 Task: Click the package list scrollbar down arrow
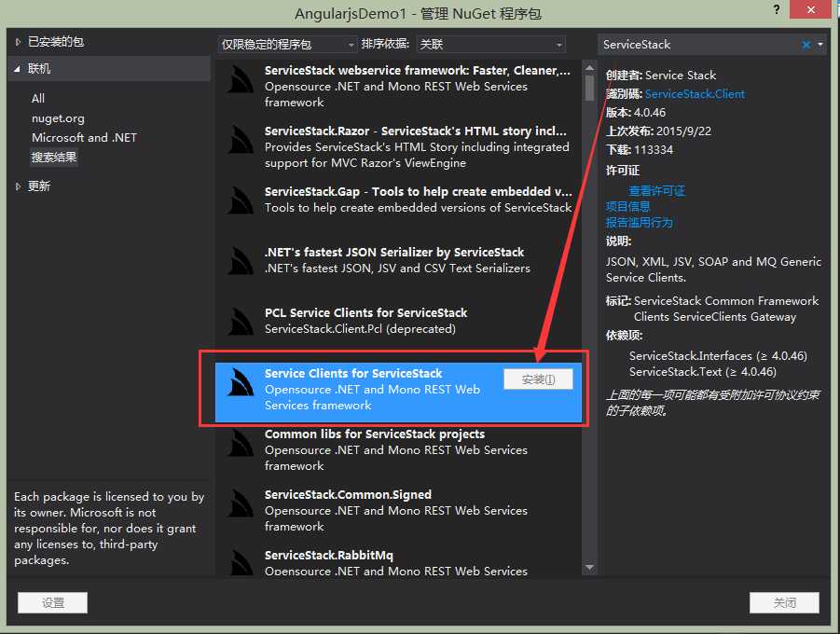point(589,567)
